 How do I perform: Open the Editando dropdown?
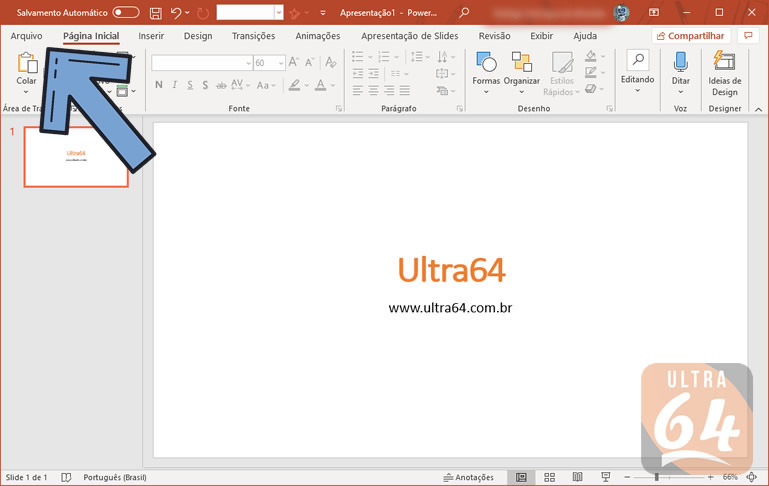point(637,68)
